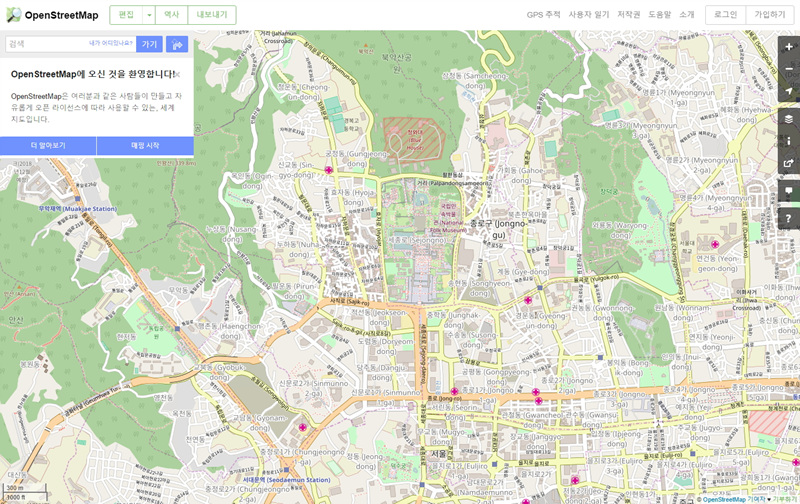Add a note with the speech bubble icon

(x=789, y=191)
